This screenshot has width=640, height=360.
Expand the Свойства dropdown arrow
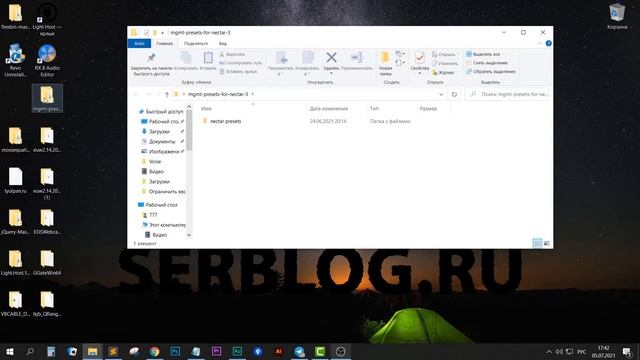pyautogui.click(x=420, y=73)
